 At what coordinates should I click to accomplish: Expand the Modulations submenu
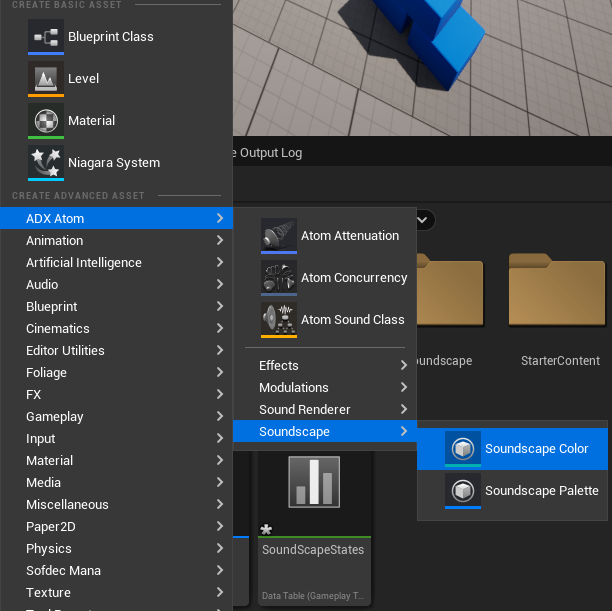[325, 387]
